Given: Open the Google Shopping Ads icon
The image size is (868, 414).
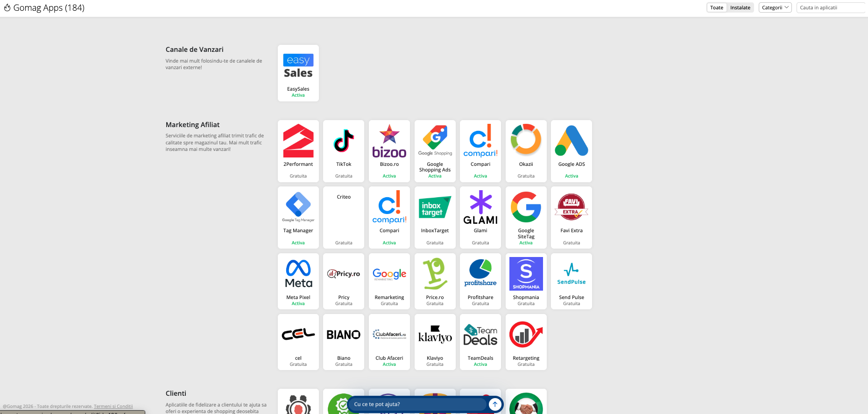Looking at the screenshot, I should [x=435, y=141].
